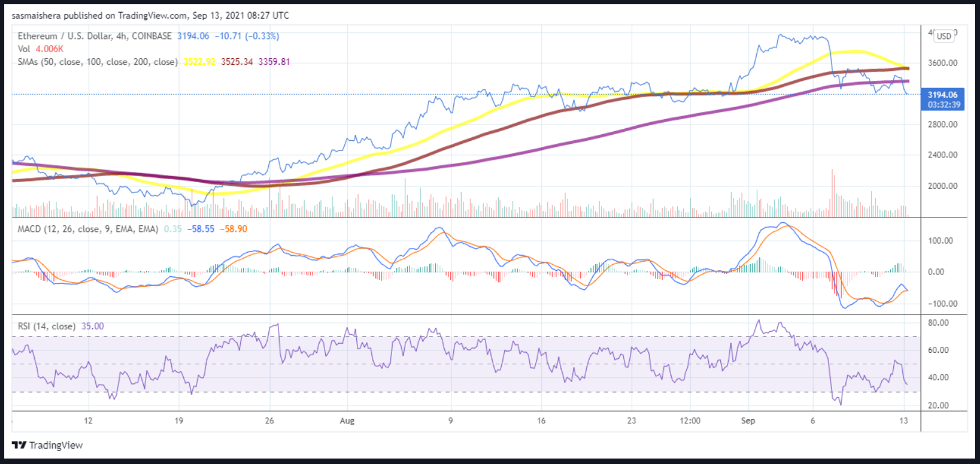This screenshot has width=980, height=464.
Task: Click the RSI (14, close) legend label
Action: (x=47, y=326)
